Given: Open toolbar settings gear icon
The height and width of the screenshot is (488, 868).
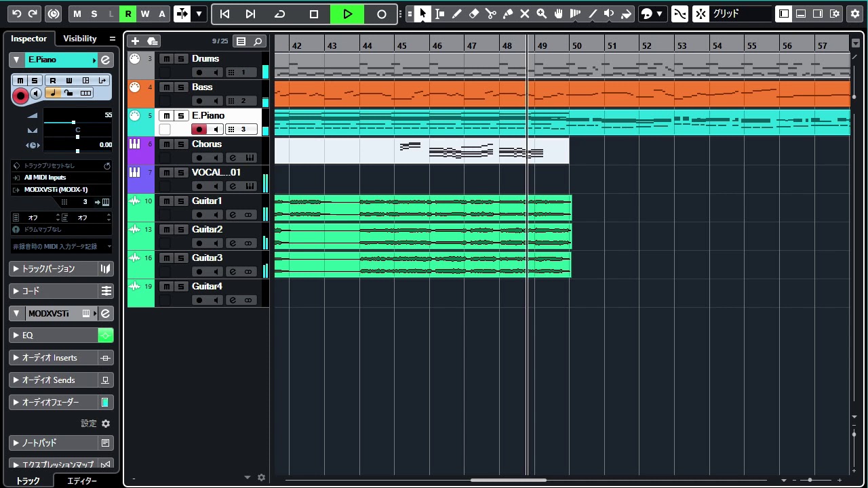Looking at the screenshot, I should coord(854,14).
